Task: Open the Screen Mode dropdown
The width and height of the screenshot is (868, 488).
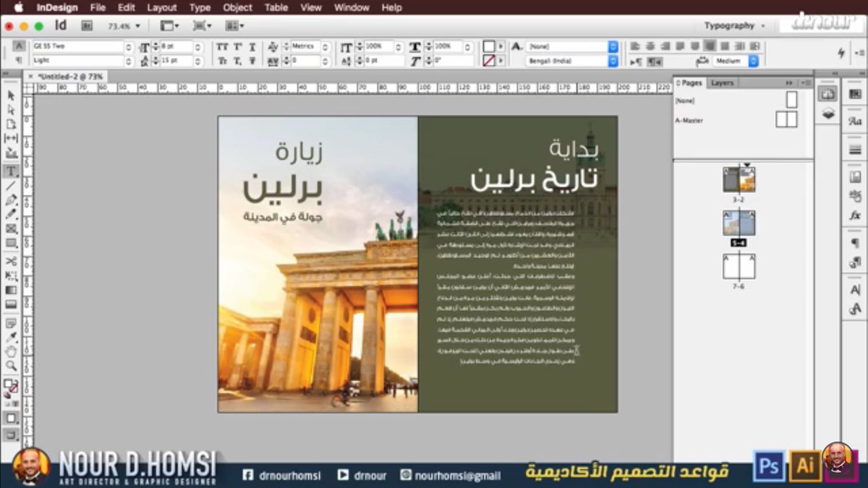Action: 202,25
